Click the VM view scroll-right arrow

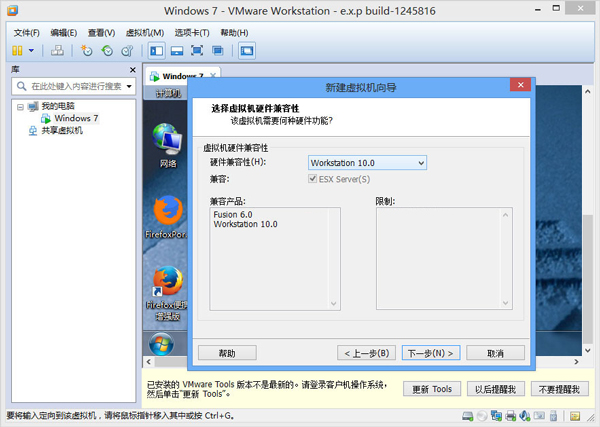[576, 362]
